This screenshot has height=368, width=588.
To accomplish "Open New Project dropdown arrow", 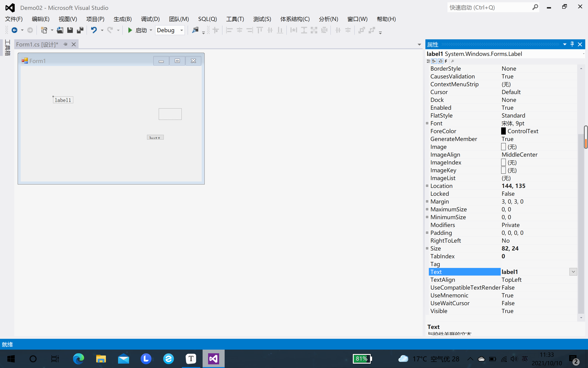I will pos(52,30).
